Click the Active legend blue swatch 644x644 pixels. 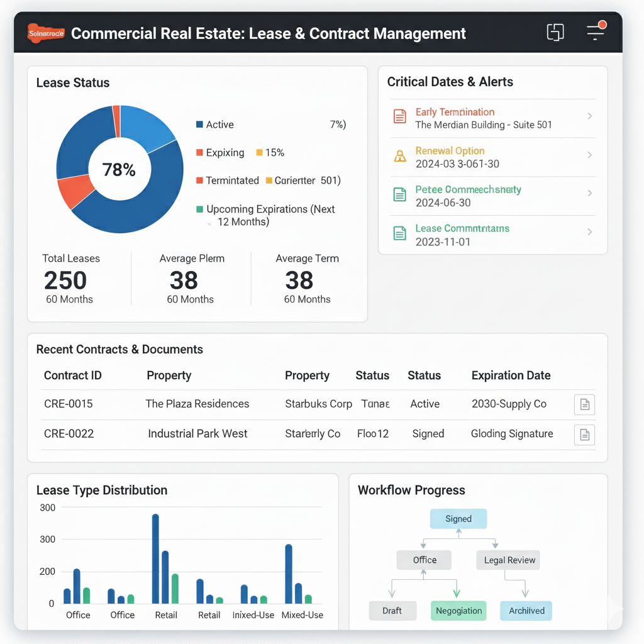pos(199,125)
